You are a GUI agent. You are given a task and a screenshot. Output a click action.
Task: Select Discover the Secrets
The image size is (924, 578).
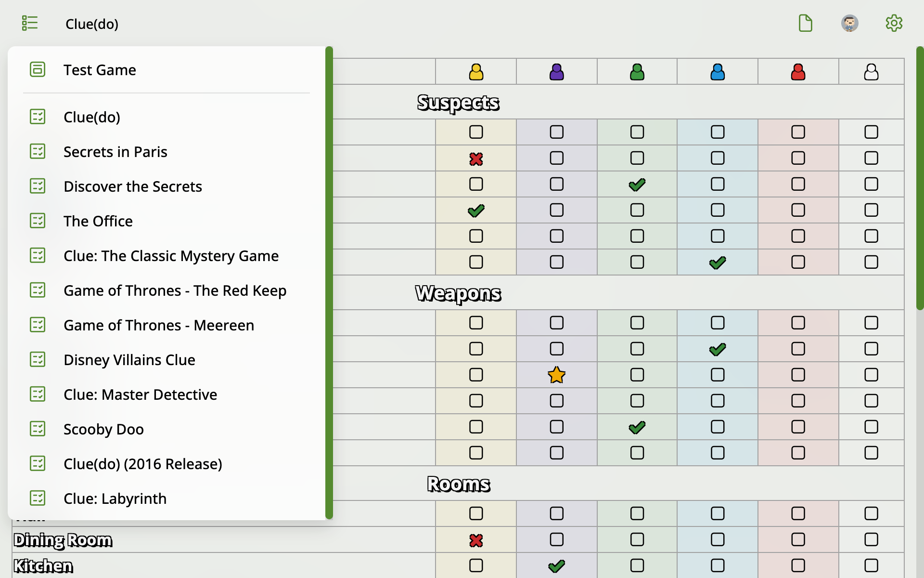[x=167, y=186]
